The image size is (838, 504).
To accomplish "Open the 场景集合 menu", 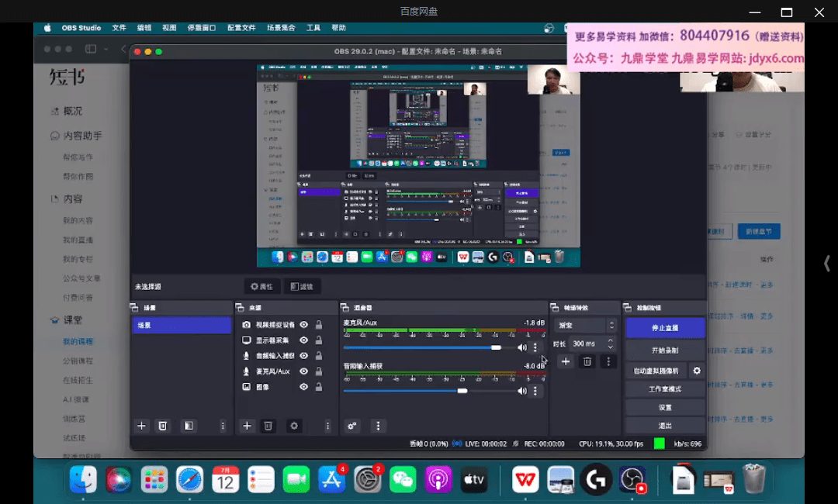I will tap(282, 28).
